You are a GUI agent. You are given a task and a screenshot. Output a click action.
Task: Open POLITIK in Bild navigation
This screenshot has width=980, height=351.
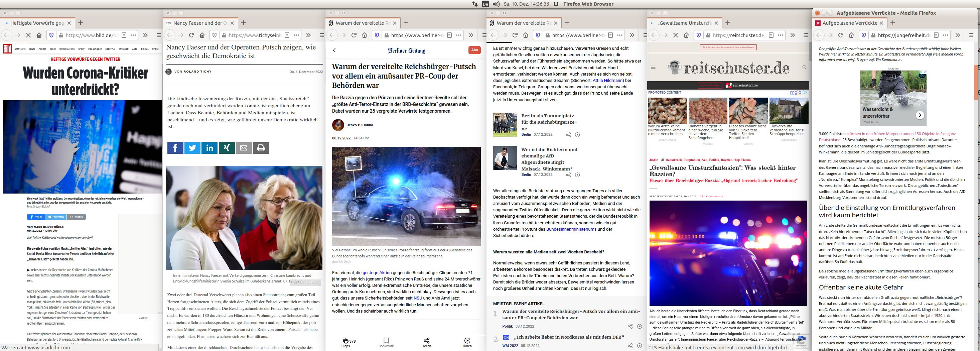click(x=42, y=49)
